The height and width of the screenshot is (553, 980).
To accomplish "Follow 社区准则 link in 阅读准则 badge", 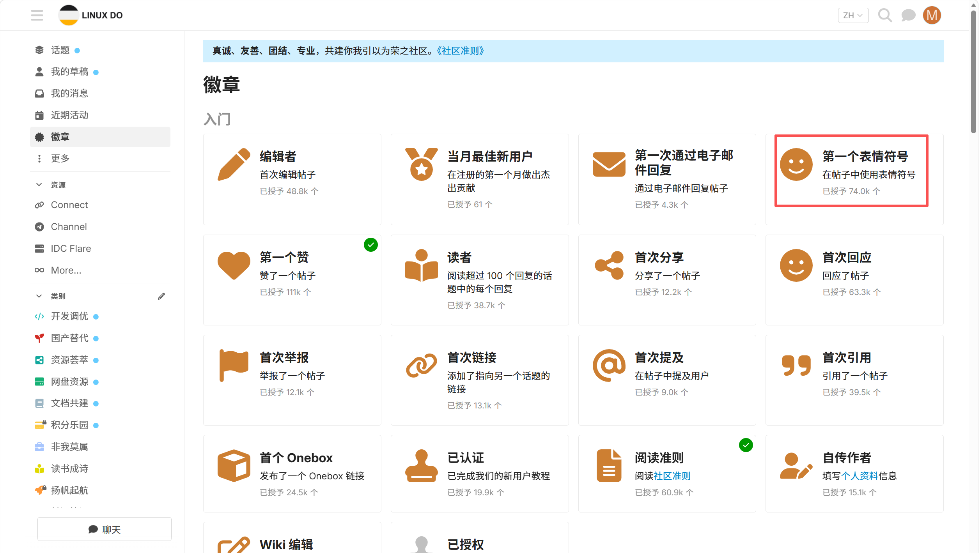I will pyautogui.click(x=672, y=476).
